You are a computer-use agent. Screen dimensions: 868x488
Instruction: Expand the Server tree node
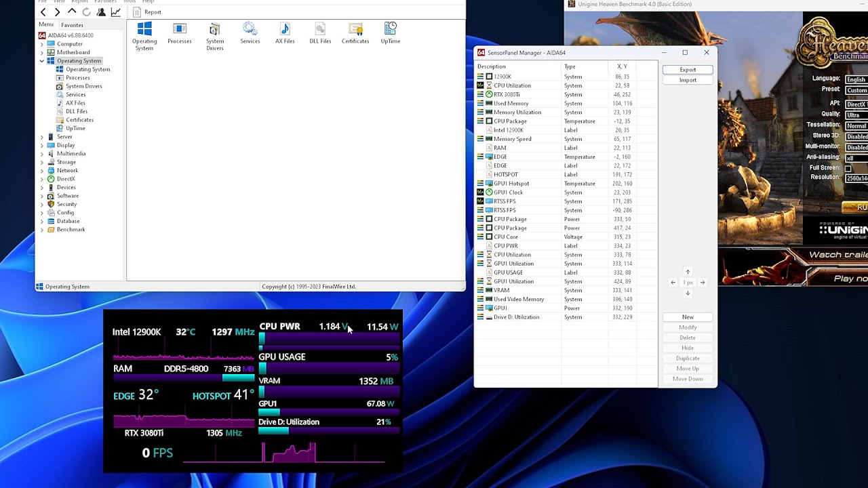pyautogui.click(x=42, y=137)
